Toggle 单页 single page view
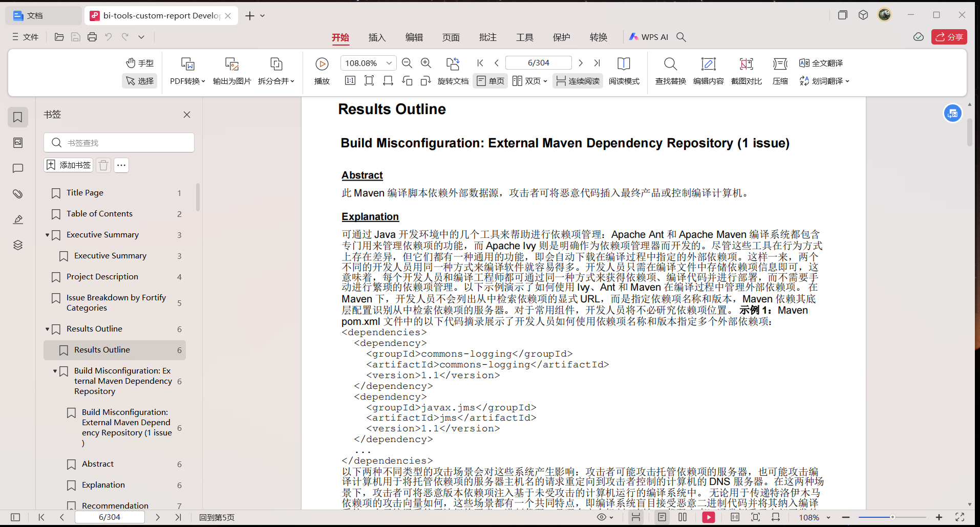Image resolution: width=980 pixels, height=527 pixels. tap(491, 81)
